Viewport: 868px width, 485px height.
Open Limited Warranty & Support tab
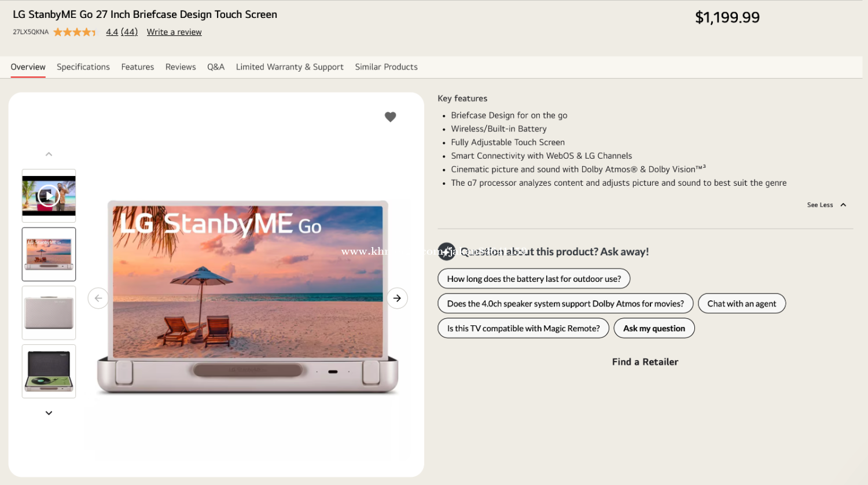pos(290,67)
